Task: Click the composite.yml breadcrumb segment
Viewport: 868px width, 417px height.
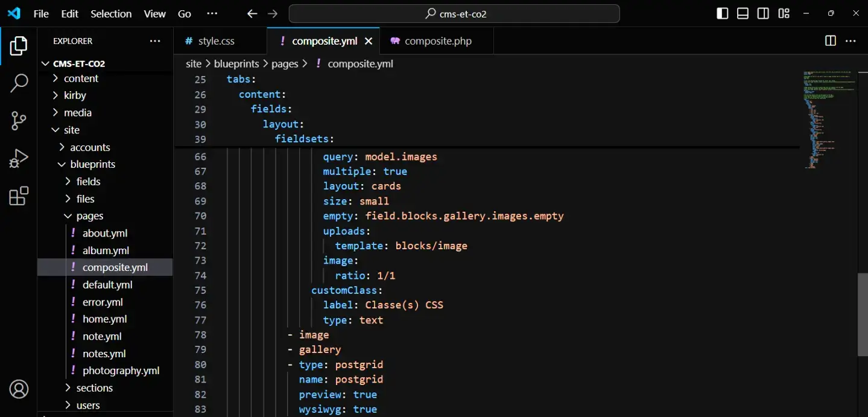Action: (x=354, y=63)
